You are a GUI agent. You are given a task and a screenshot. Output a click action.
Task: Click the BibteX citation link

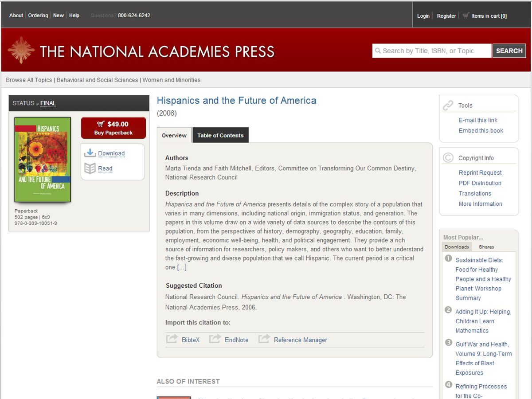[x=191, y=340]
